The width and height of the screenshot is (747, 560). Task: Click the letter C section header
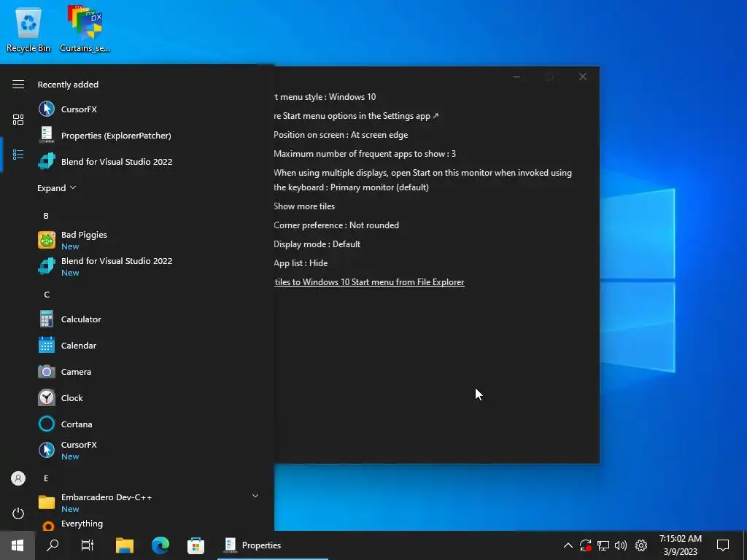coord(47,295)
